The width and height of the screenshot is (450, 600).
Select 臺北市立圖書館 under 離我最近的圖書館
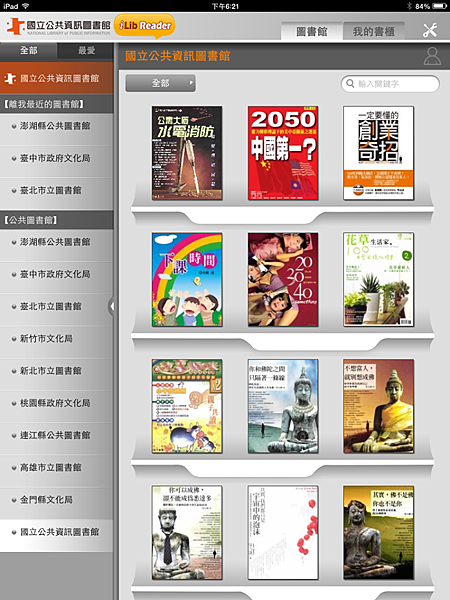pyautogui.click(x=57, y=190)
